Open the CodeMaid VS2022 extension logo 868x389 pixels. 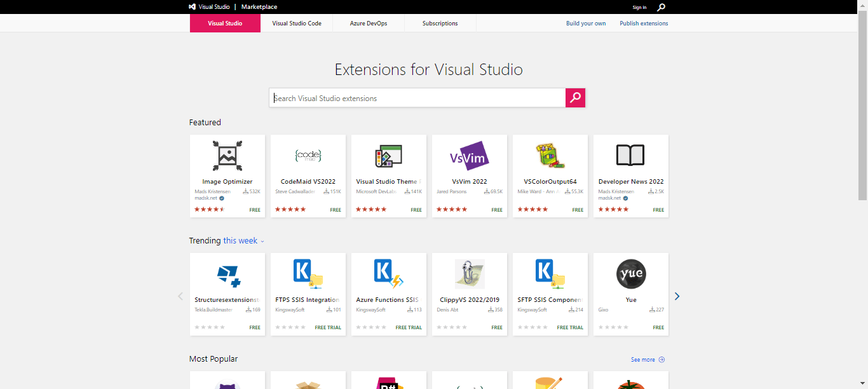point(308,155)
